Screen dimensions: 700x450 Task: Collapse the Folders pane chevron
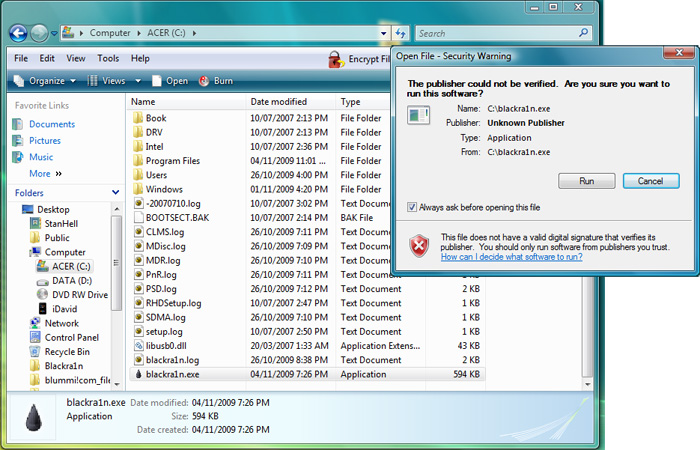point(116,192)
